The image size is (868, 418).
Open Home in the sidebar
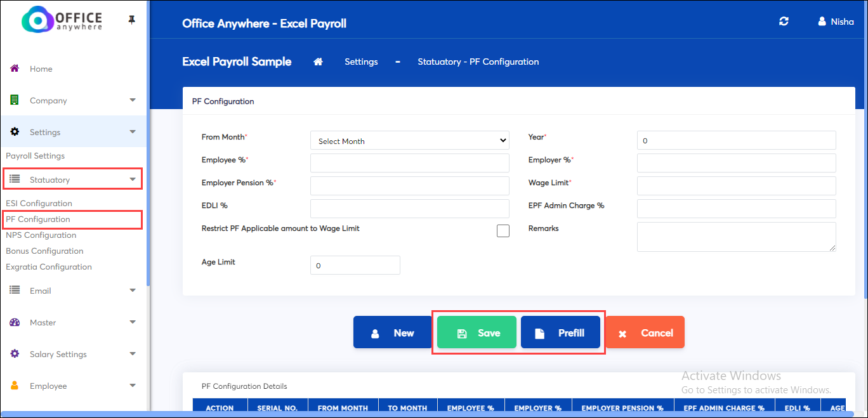pyautogui.click(x=41, y=69)
